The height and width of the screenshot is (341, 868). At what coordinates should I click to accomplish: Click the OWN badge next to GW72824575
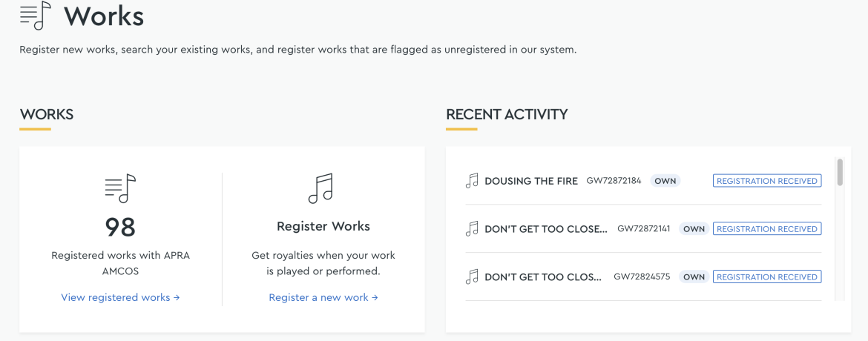pyautogui.click(x=694, y=277)
